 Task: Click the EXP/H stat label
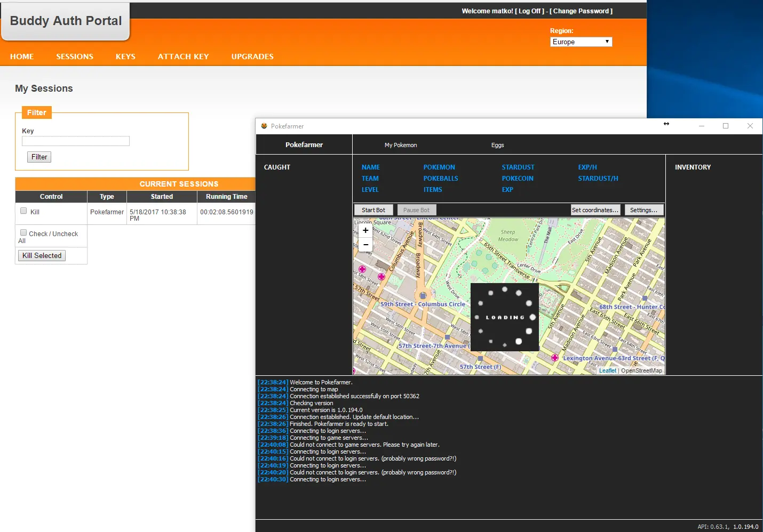[587, 167]
